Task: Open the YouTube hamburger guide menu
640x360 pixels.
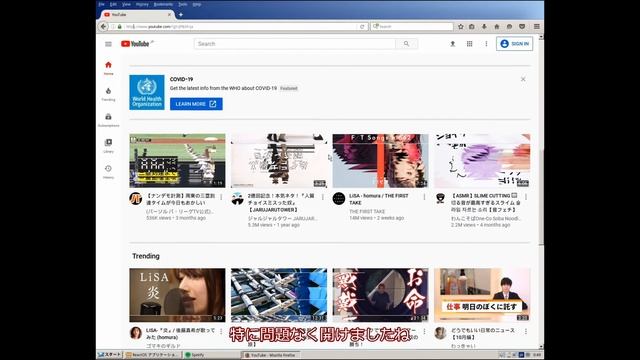Action: coord(108,44)
